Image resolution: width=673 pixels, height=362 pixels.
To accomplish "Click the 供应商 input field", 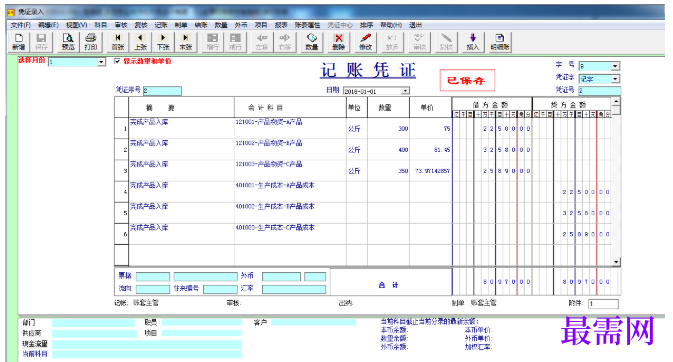I will tap(94, 333).
